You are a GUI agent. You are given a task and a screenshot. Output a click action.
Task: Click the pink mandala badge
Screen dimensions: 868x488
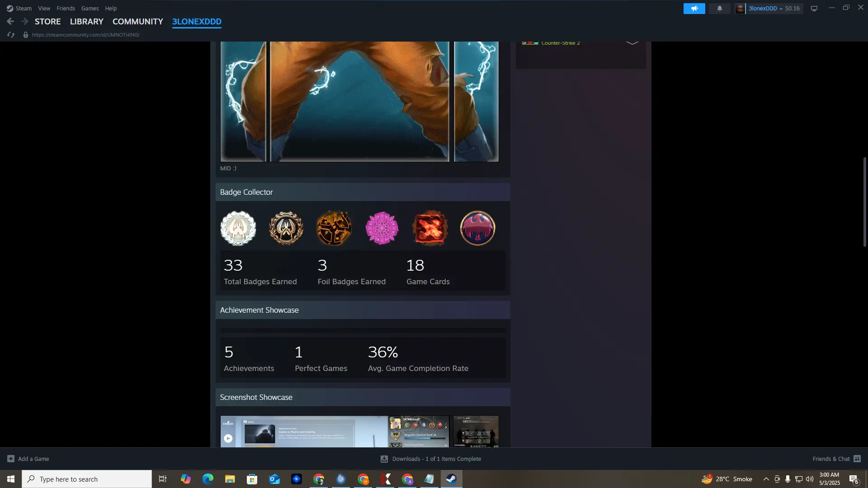coord(382,228)
